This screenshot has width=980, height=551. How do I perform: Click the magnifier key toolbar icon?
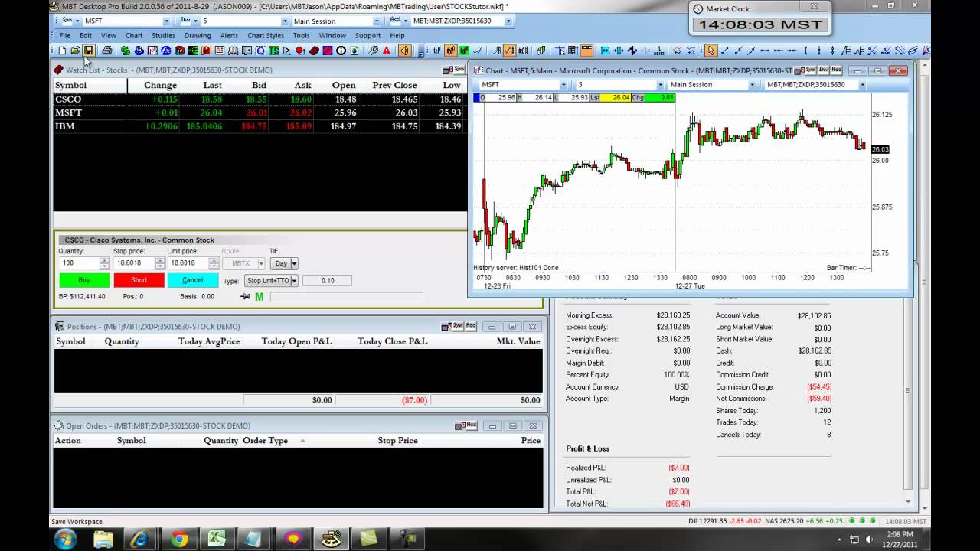click(x=373, y=51)
